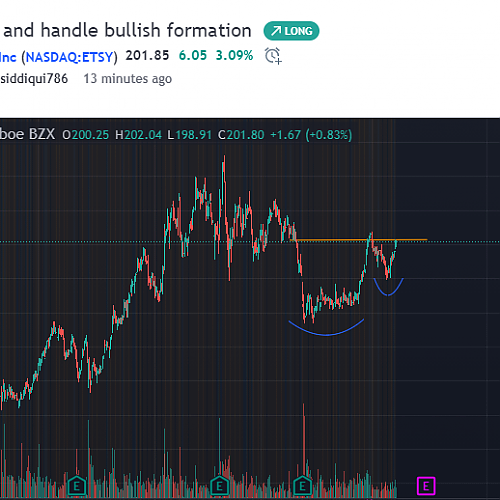
Task: Click the arrow icon inside LONG badge
Action: pyautogui.click(x=276, y=31)
